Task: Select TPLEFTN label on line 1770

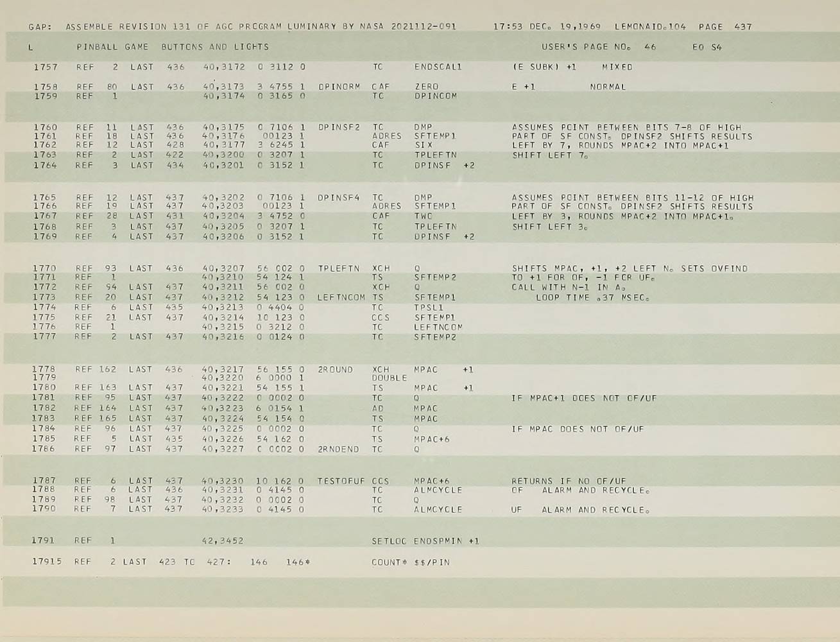Action: click(339, 269)
